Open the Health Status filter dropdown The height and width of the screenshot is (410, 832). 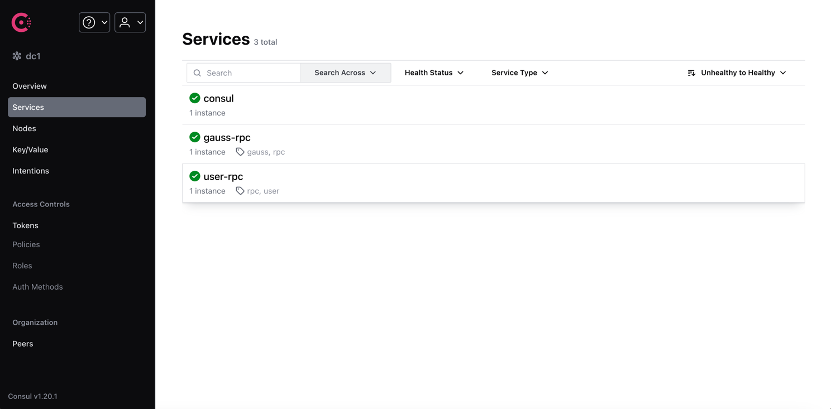click(x=434, y=73)
